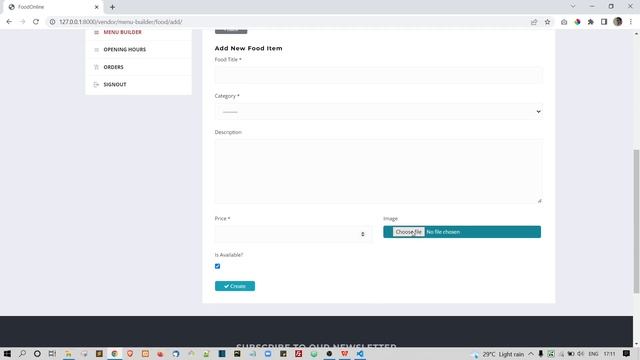The height and width of the screenshot is (360, 640).
Task: Show hidden system tray icons
Action: click(x=531, y=354)
